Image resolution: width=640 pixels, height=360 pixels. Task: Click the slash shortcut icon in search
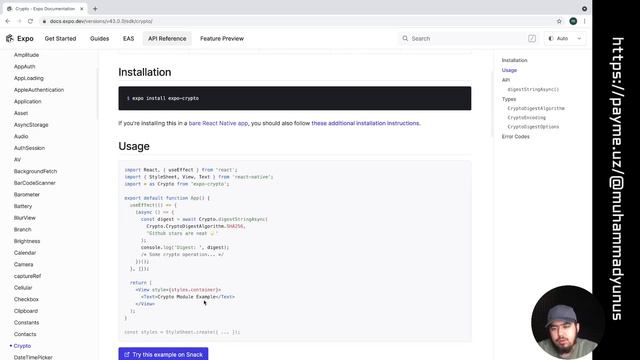coord(531,38)
